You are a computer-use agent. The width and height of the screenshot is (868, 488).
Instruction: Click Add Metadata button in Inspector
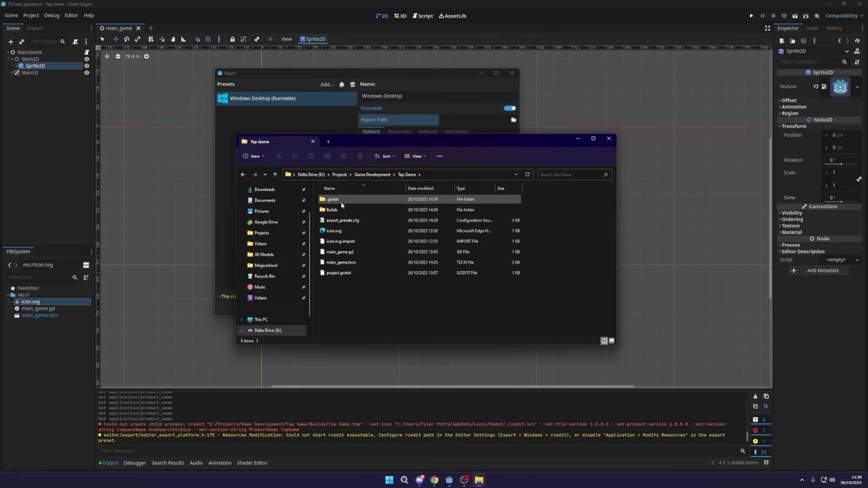coord(816,270)
